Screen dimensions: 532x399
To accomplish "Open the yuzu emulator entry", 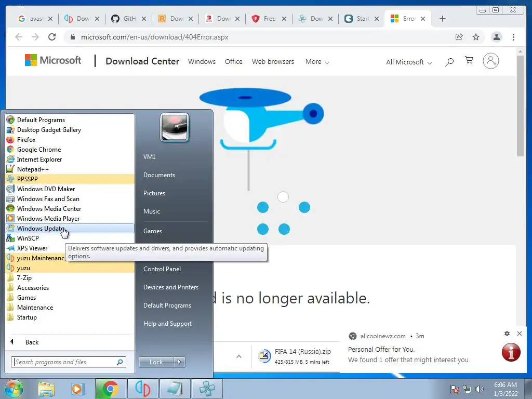I will (x=70, y=268).
